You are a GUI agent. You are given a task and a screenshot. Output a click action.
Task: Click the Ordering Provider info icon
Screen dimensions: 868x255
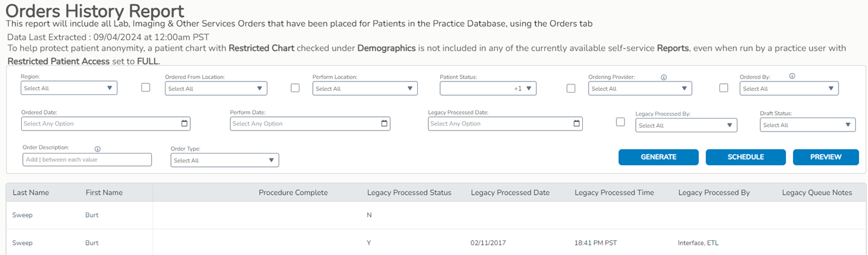point(664,77)
